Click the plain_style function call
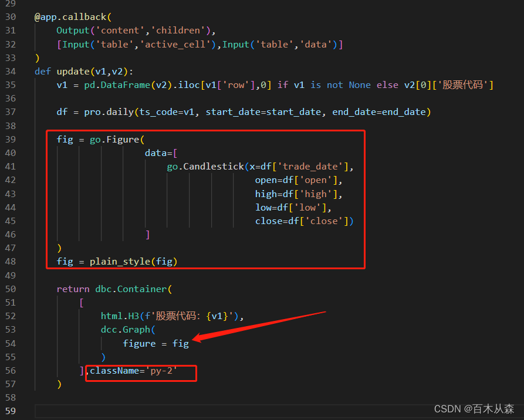The width and height of the screenshot is (524, 420). (120, 262)
